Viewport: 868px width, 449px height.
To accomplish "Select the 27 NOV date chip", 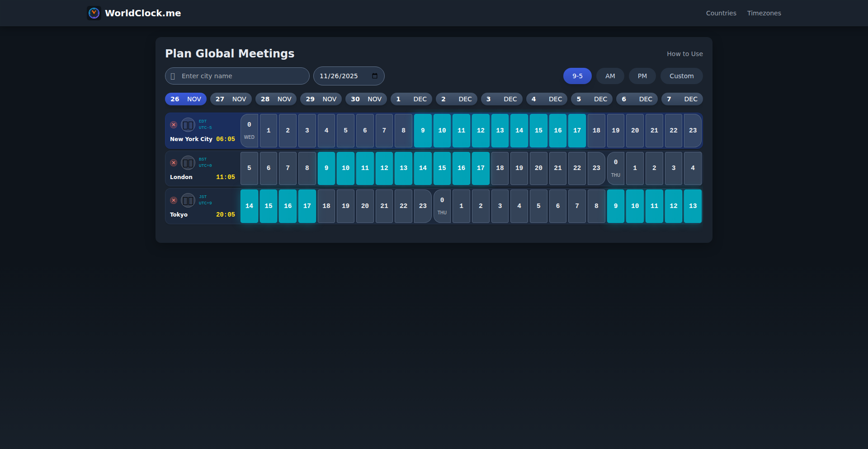I will tap(231, 99).
